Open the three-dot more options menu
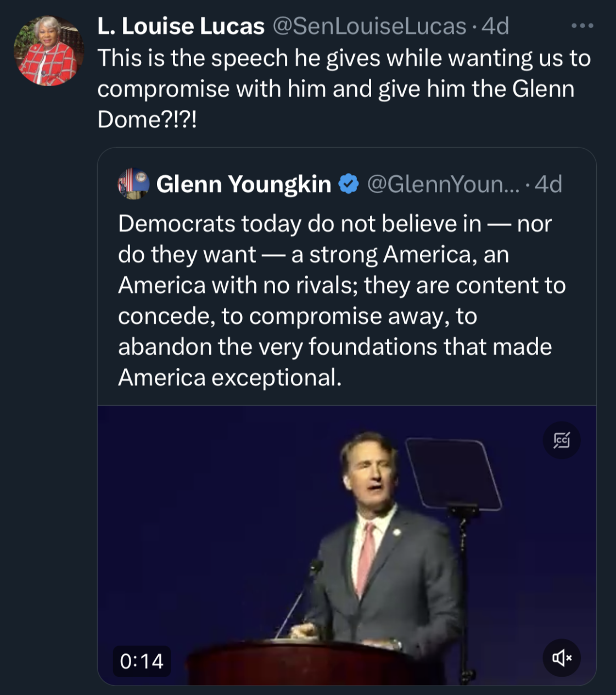616x695 pixels. 582,26
